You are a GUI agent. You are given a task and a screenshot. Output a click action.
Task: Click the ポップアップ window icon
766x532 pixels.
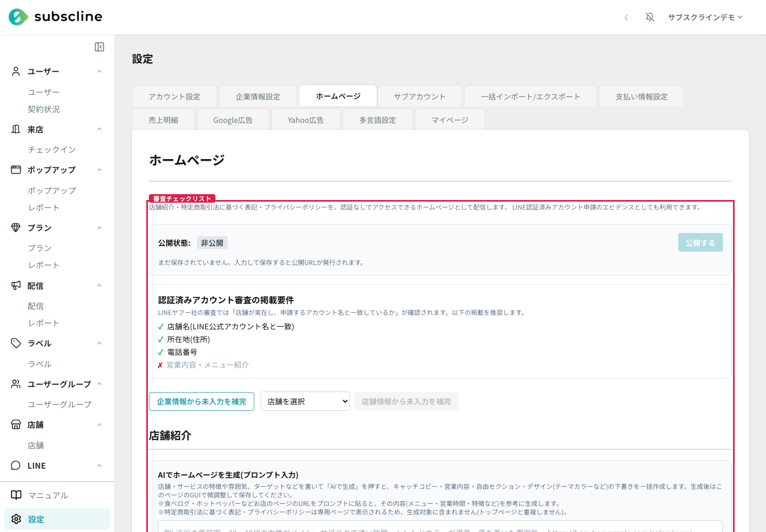coord(16,170)
